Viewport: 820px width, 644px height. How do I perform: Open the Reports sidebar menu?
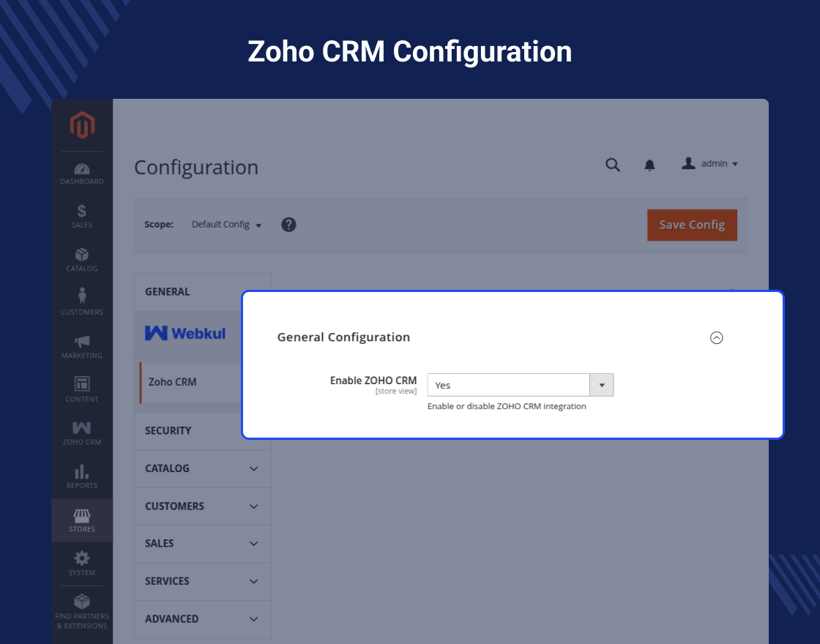82,476
